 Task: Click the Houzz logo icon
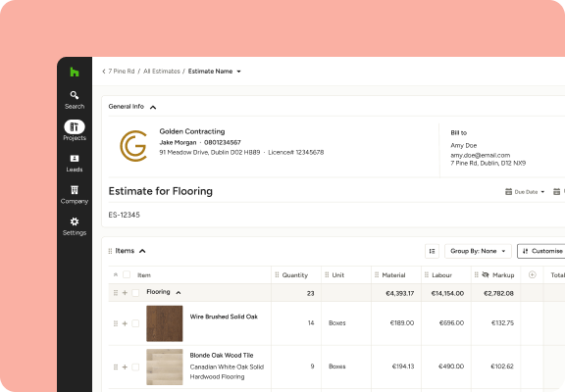pos(75,72)
